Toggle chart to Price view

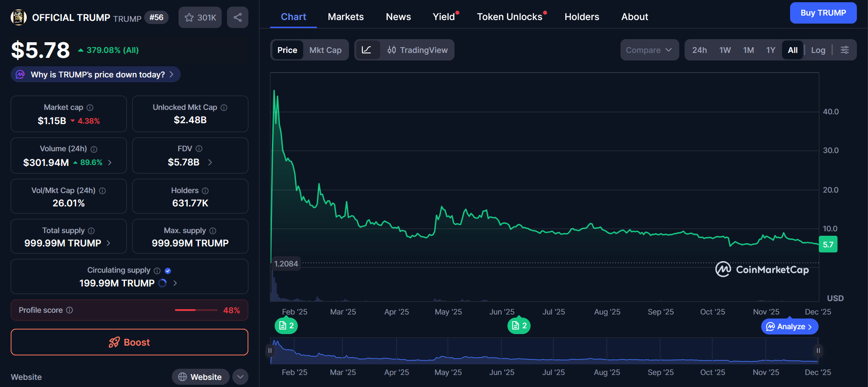pyautogui.click(x=287, y=50)
